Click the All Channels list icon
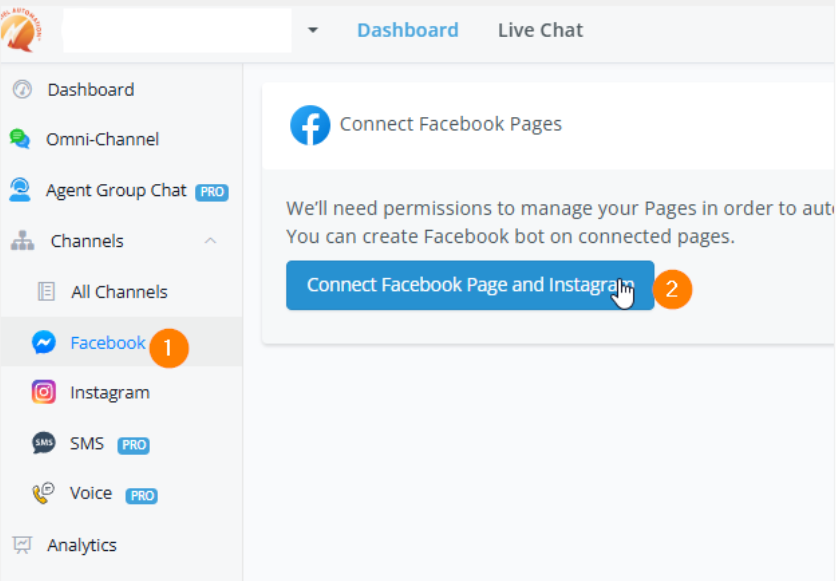 pyautogui.click(x=46, y=292)
